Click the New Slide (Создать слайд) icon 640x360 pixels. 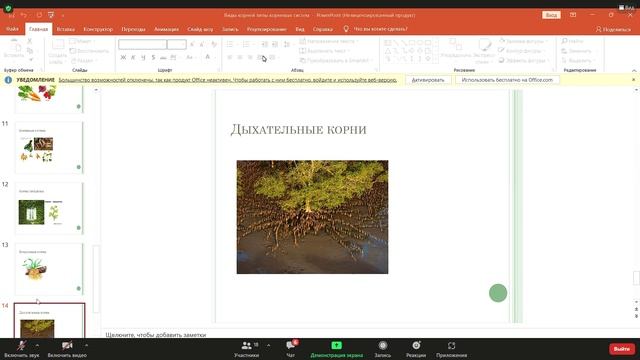[58, 45]
